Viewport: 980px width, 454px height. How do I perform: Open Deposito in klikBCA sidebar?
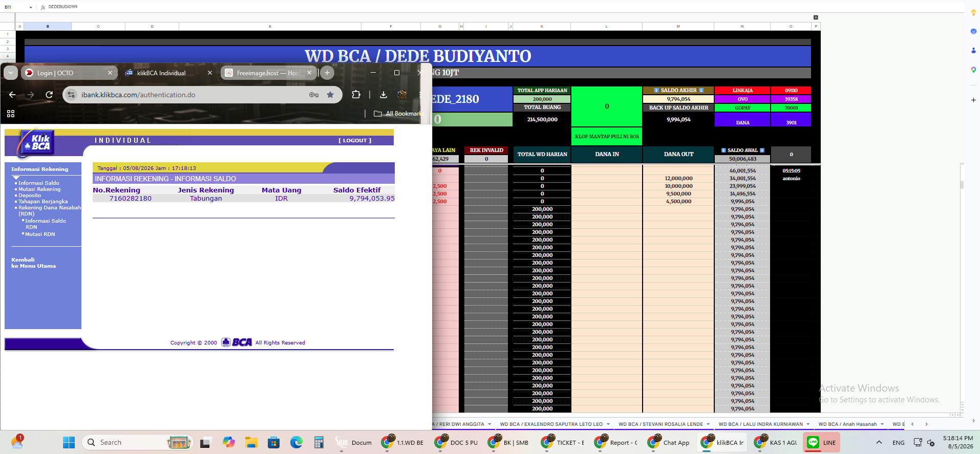30,196
